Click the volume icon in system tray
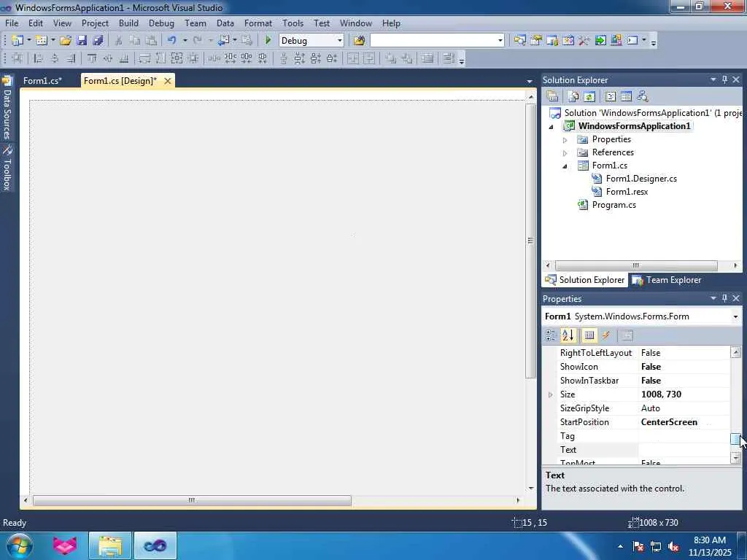Screen dimensions: 747x560 673,547
